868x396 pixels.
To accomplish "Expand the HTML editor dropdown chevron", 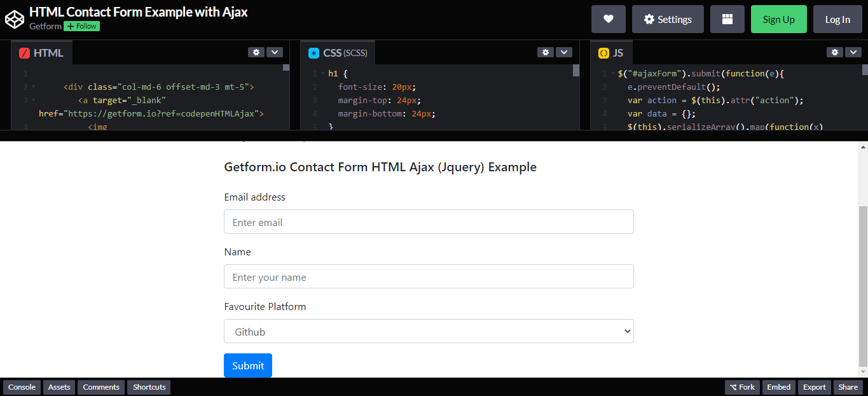I will pyautogui.click(x=274, y=52).
